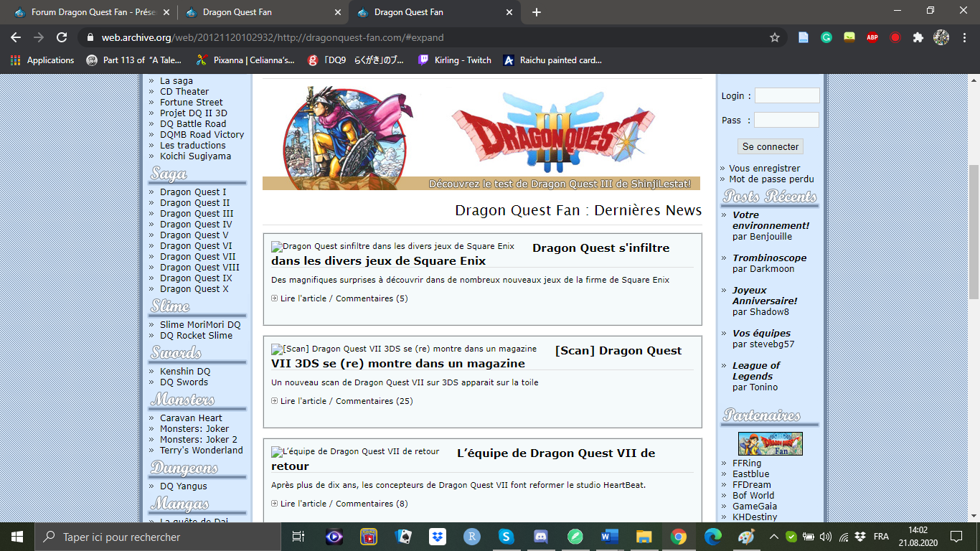Click the page's vertical scrollbar thumb
This screenshot has height=551, width=980.
click(974, 231)
